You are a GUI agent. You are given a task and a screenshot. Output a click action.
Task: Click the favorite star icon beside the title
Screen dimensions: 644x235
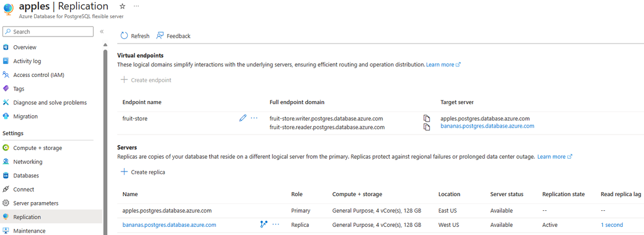122,6
